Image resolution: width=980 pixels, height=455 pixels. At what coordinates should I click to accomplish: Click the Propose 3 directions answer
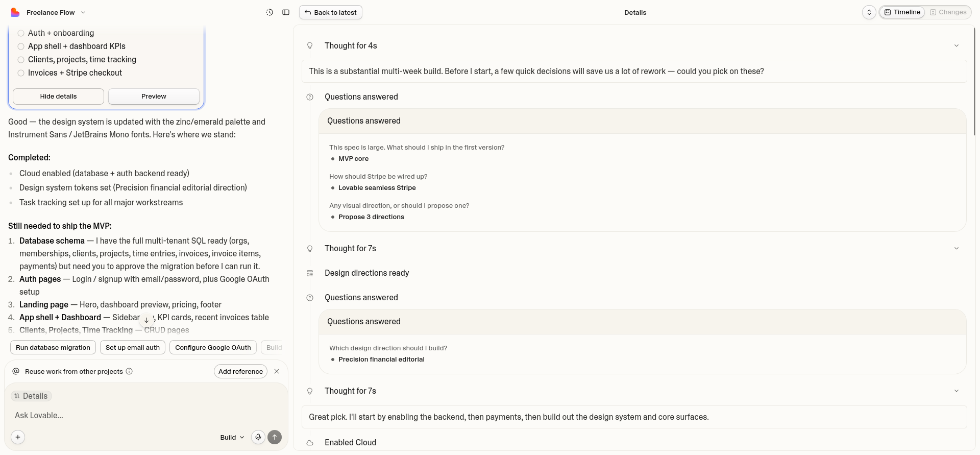tap(371, 217)
